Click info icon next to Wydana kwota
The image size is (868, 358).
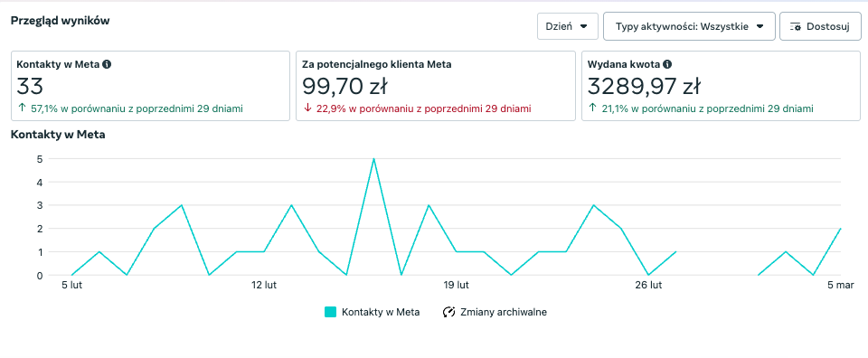[667, 64]
